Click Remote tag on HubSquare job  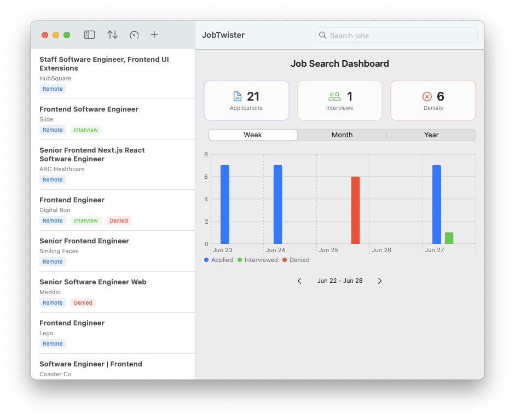click(53, 89)
